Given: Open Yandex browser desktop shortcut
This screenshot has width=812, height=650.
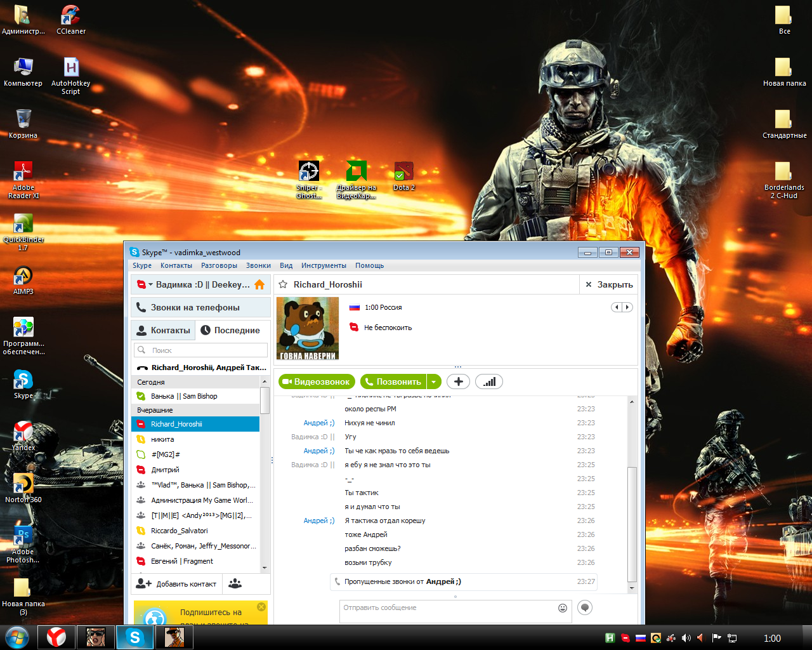Looking at the screenshot, I should point(23,436).
